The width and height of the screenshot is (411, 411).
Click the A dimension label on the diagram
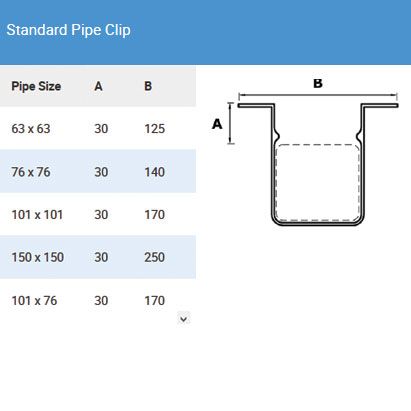[217, 124]
